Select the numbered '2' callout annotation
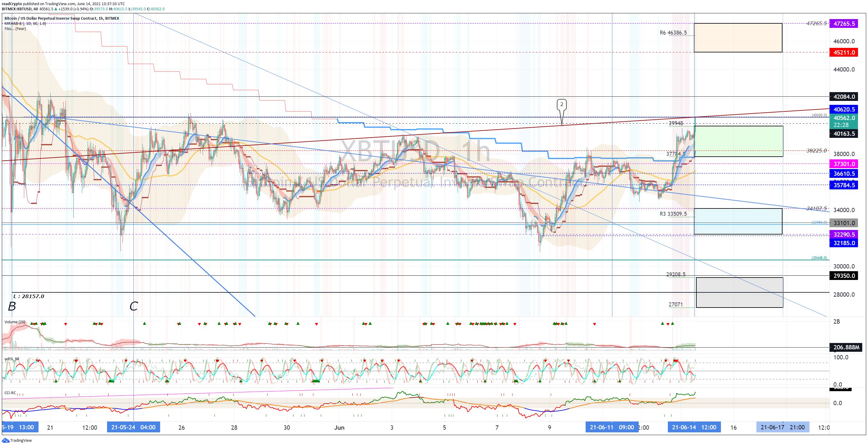Image resolution: width=868 pixels, height=446 pixels. (561, 105)
